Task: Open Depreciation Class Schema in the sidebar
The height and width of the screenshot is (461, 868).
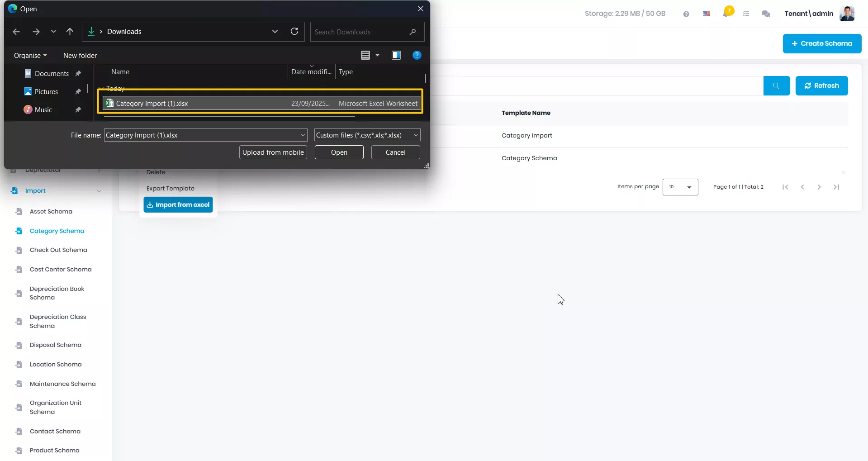Action: point(58,322)
